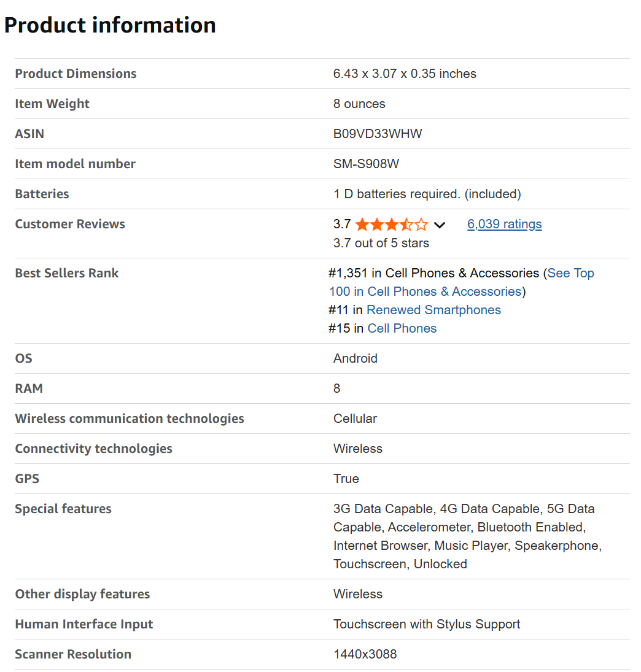Click the Item Weight value 8 ounces
Image resolution: width=641 pixels, height=672 pixels.
359,104
